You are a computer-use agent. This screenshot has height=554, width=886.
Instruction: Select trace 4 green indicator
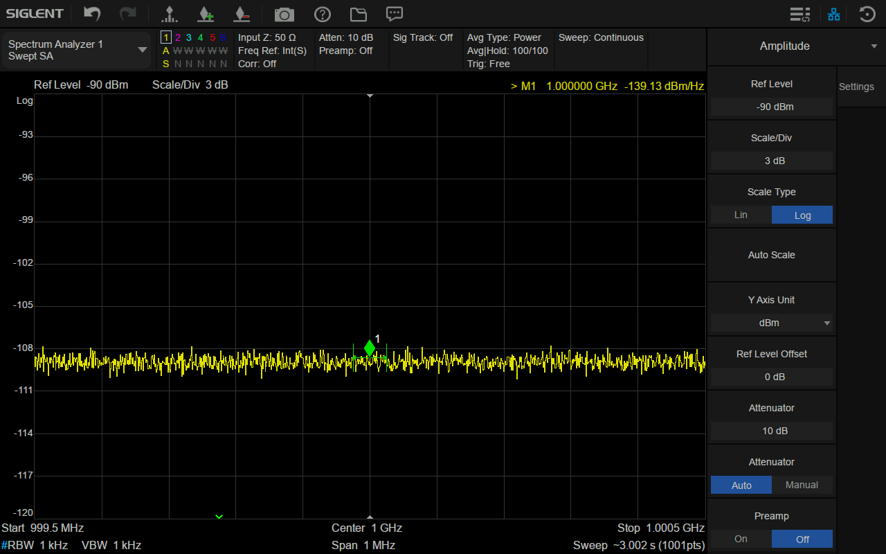200,37
